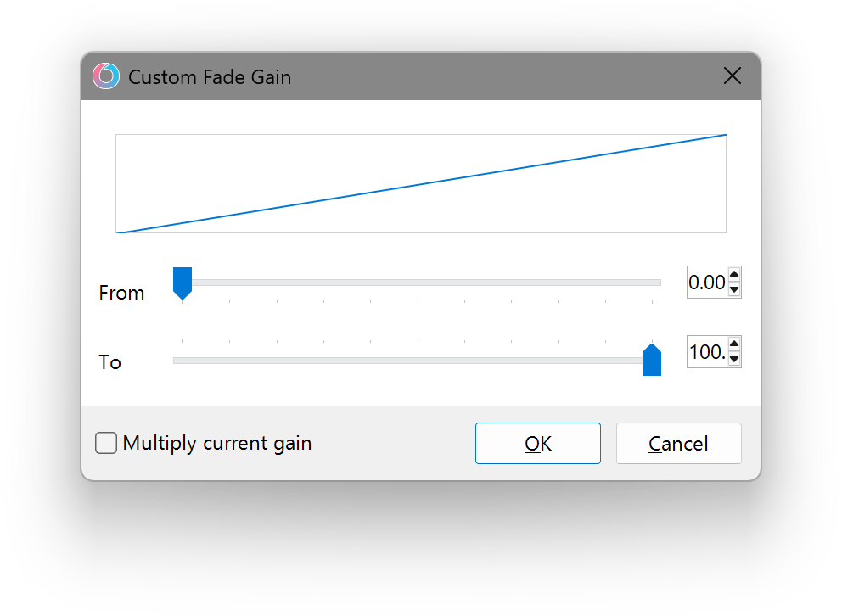
Task: Click the middle of the To slider track
Action: [418, 361]
